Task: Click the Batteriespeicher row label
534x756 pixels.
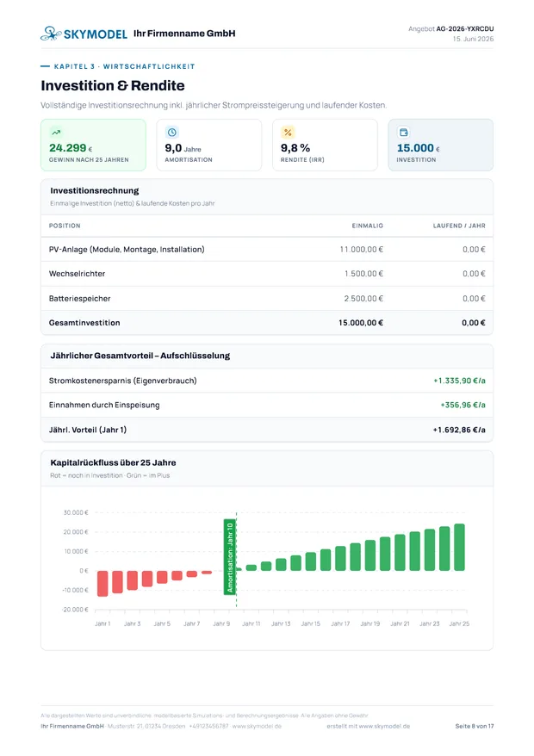Action: [x=79, y=299]
